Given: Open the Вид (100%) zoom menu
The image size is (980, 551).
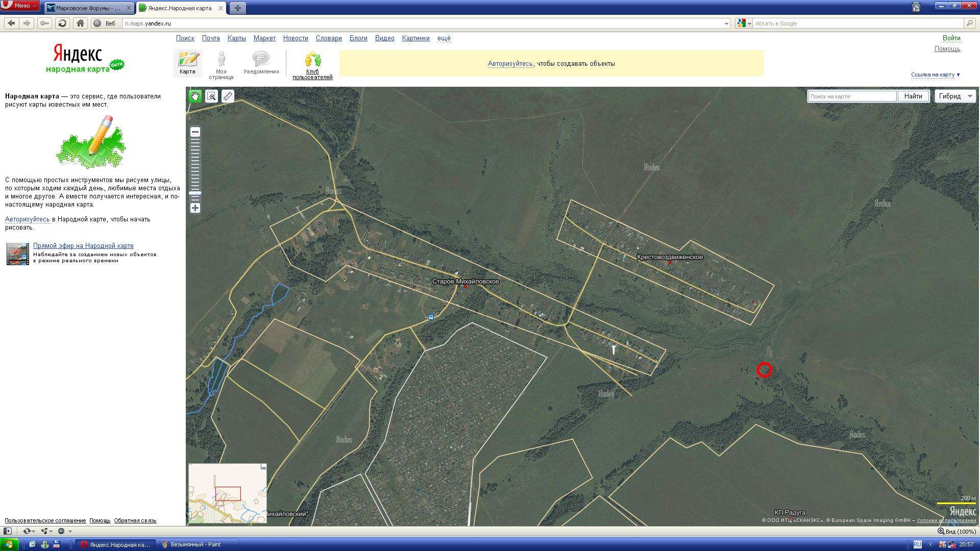Looking at the screenshot, I should point(956,531).
